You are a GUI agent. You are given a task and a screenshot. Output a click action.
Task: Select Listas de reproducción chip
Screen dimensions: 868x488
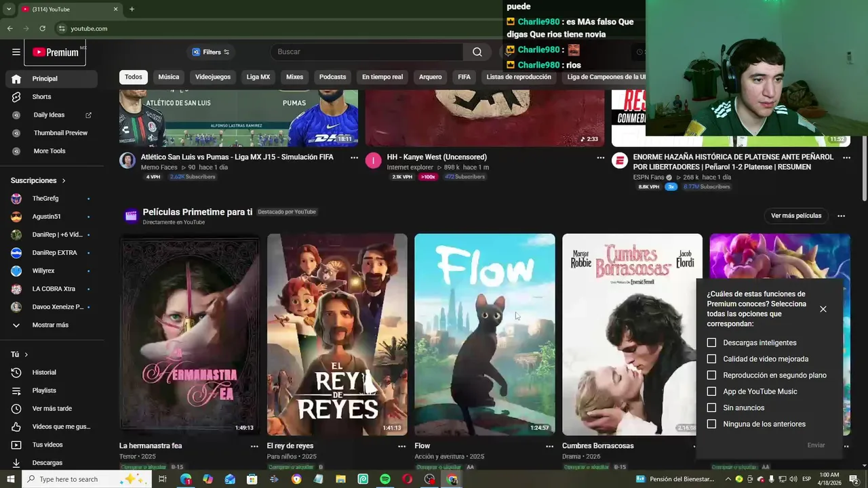519,77
